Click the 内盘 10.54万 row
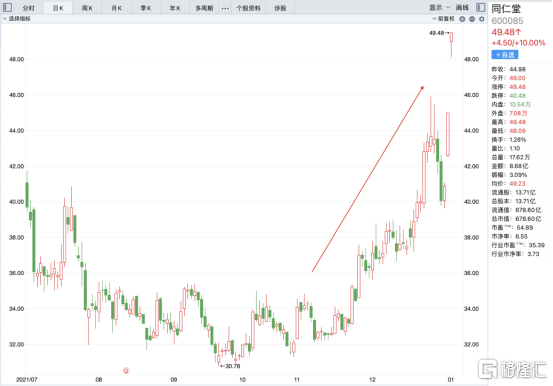 tap(511, 105)
